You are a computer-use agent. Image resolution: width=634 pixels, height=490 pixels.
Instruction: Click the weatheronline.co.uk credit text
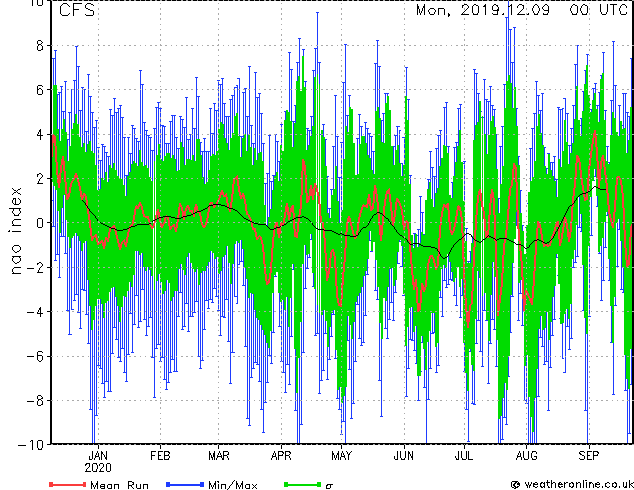577,484
